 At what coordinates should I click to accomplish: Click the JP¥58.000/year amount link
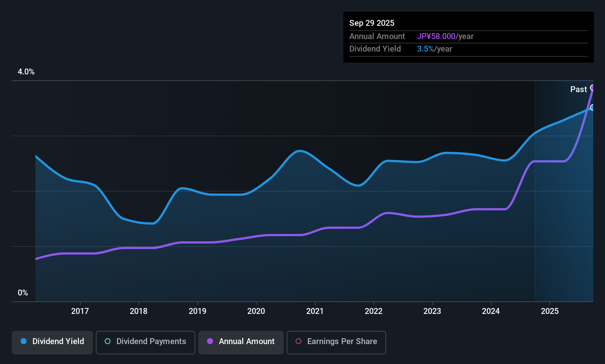[437, 36]
